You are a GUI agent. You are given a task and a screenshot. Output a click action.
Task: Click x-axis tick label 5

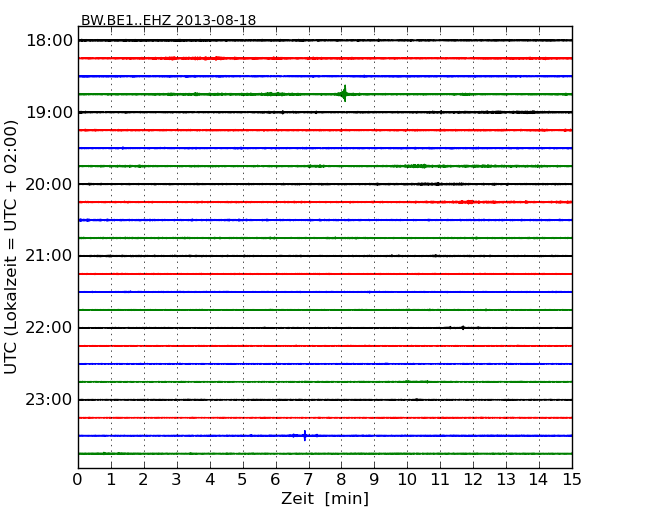pos(243,480)
